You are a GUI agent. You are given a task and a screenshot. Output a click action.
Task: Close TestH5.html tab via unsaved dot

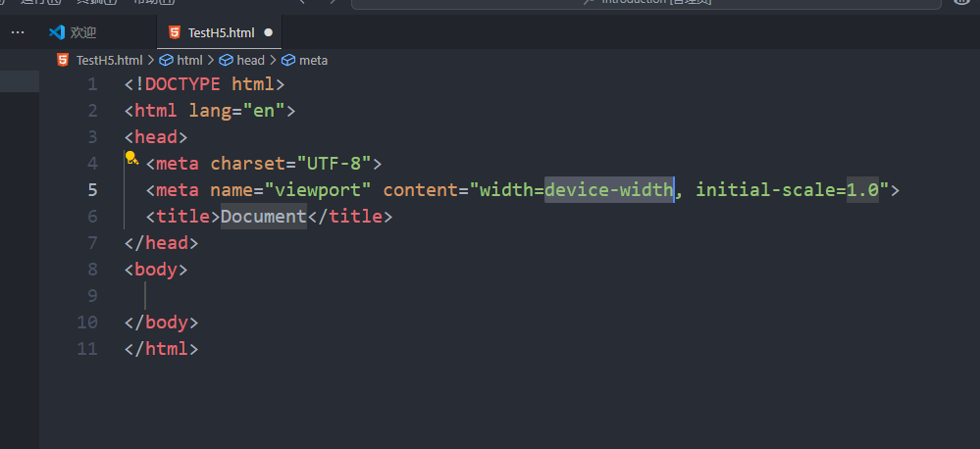pos(268,32)
